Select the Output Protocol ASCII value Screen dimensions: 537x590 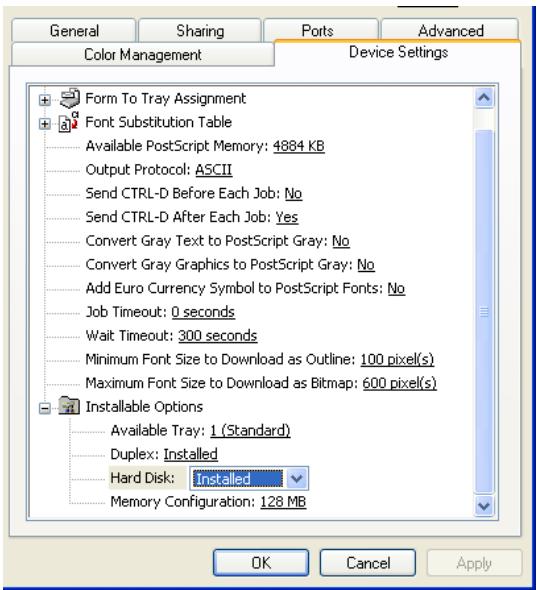(213, 170)
